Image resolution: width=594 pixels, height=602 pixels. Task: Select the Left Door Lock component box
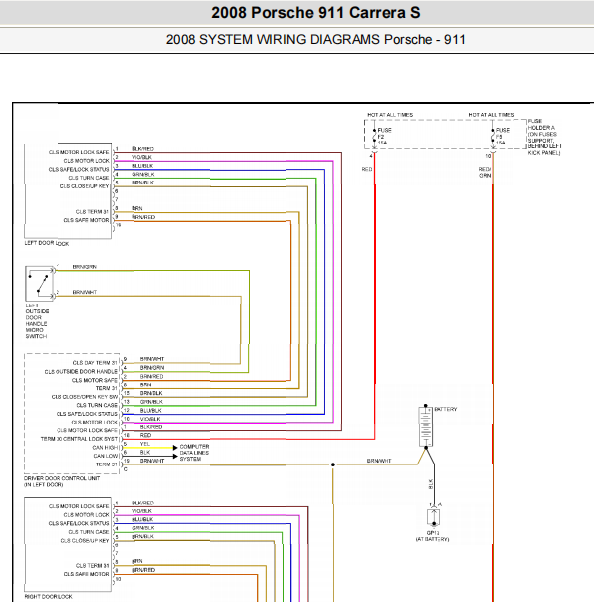click(x=68, y=191)
